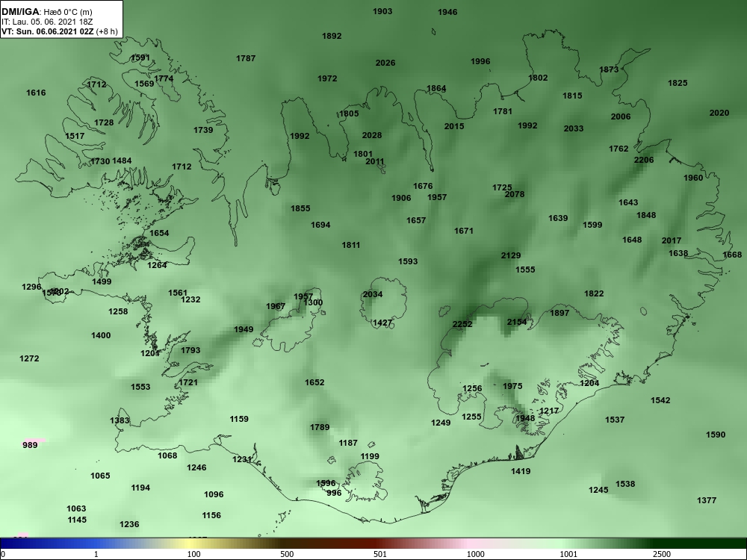Click the 1264 label on Snæfellsnes
The height and width of the screenshot is (560, 747).
[157, 265]
